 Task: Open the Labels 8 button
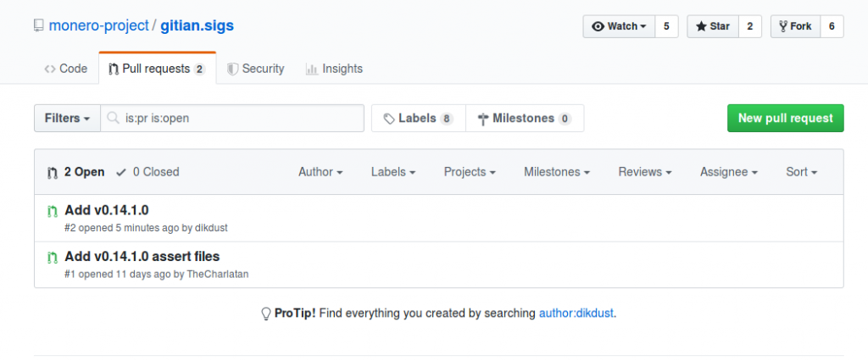[x=419, y=118]
